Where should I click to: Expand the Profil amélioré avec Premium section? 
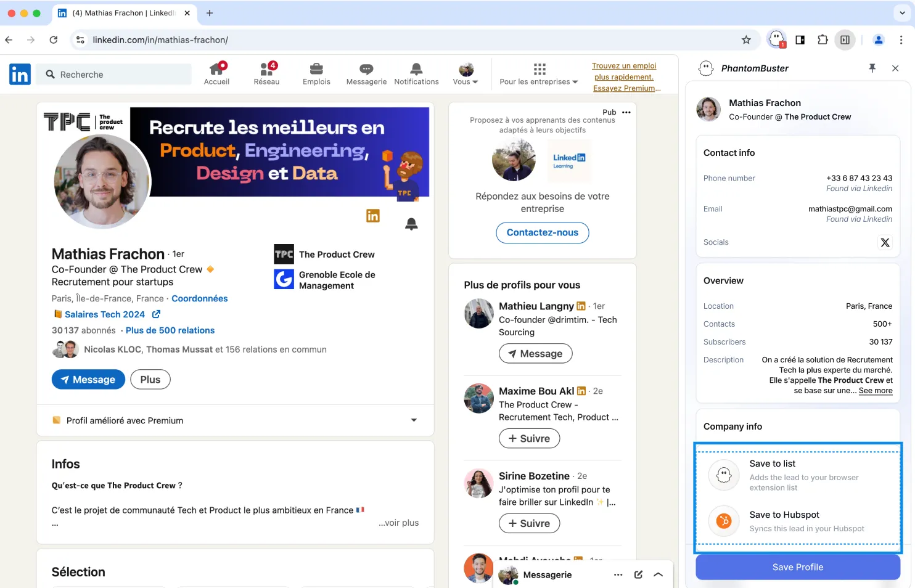413,420
